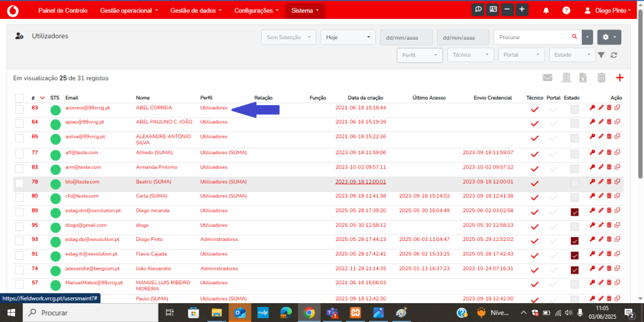This screenshot has height=322, width=644.
Task: Click the plus button in dark header
Action: [521, 10]
